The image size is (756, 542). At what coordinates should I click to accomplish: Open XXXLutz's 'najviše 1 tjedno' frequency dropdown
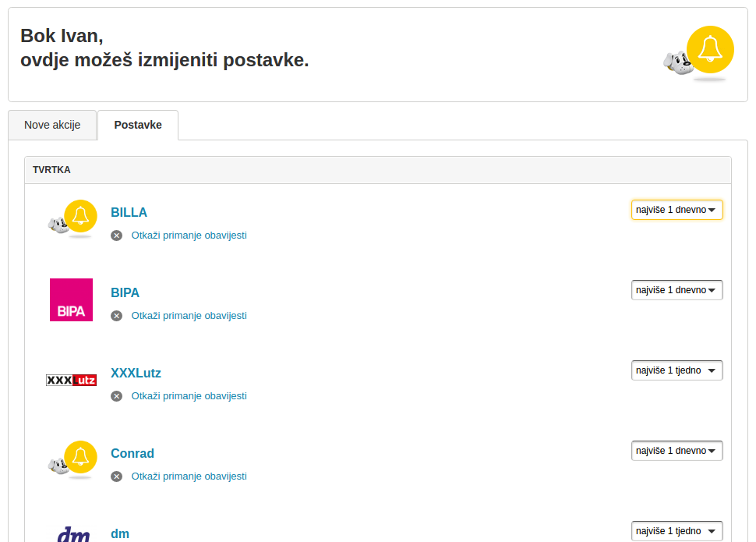point(676,370)
